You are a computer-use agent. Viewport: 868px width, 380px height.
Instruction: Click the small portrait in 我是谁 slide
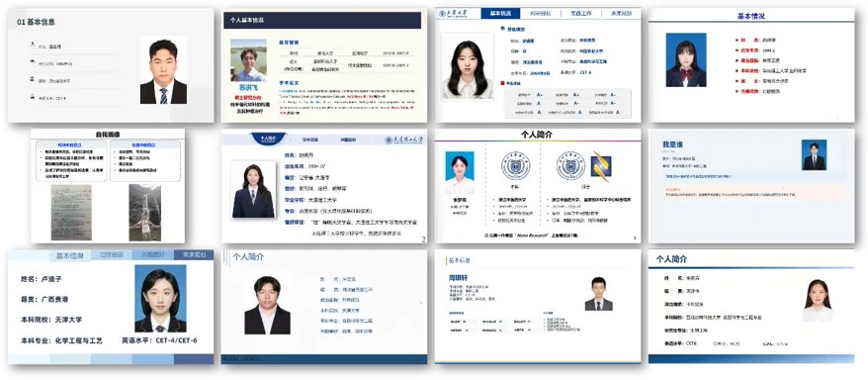click(x=814, y=155)
